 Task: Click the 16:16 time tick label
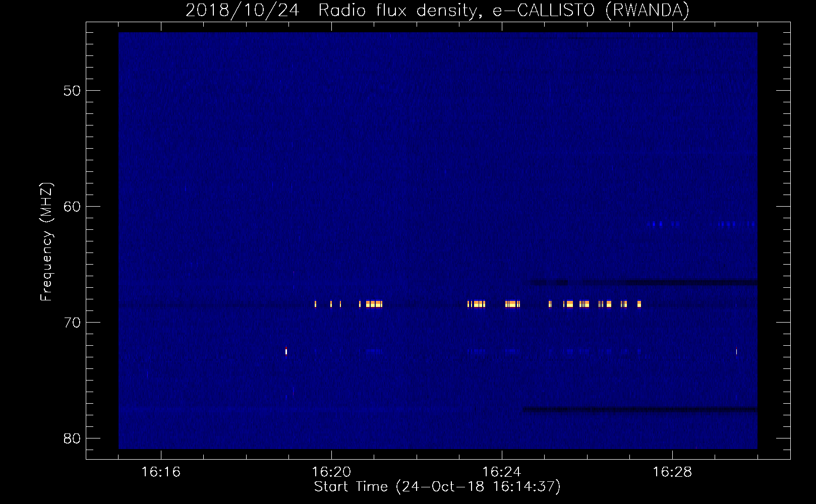tap(161, 472)
